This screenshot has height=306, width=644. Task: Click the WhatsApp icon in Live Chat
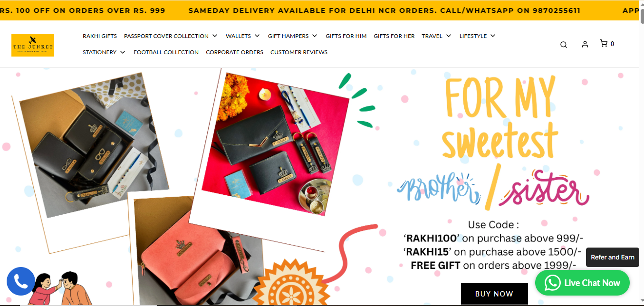(x=552, y=283)
